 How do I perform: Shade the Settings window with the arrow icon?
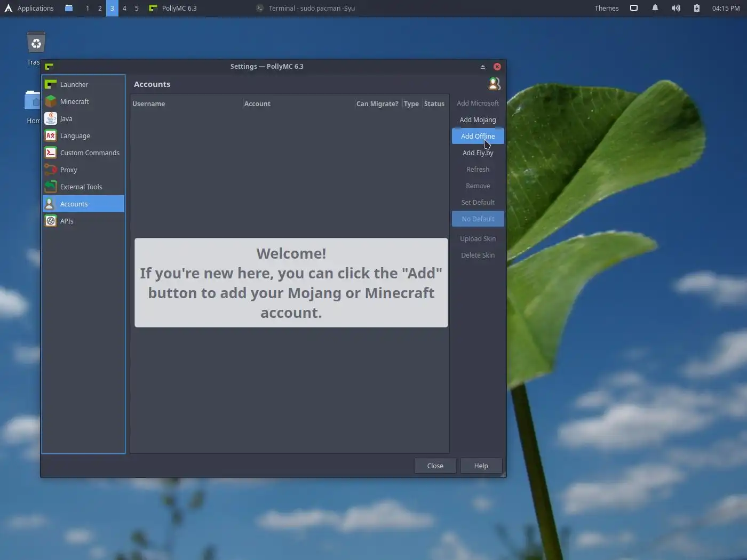(x=482, y=67)
